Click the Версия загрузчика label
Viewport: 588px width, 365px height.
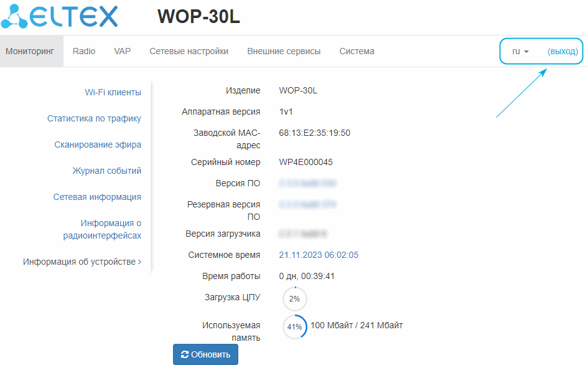(223, 234)
